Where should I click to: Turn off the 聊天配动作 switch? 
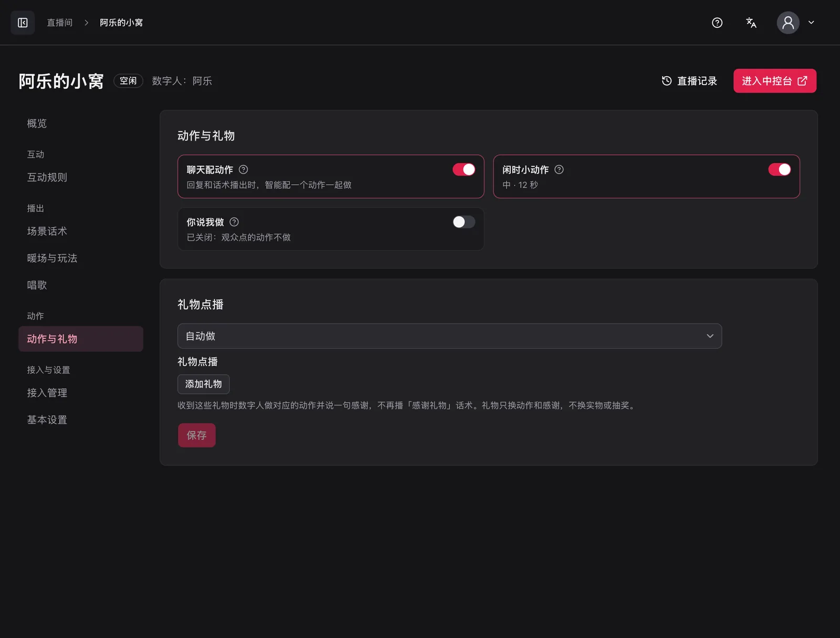tap(464, 169)
